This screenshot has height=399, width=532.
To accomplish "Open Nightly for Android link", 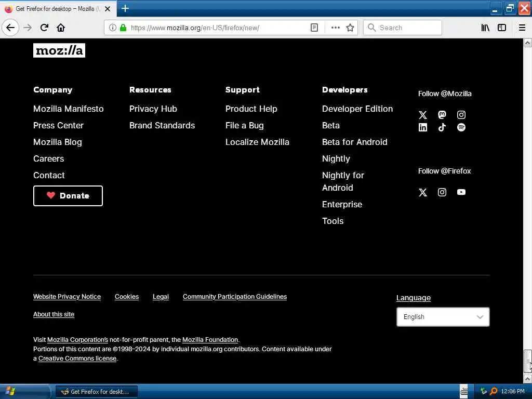I will click(343, 181).
